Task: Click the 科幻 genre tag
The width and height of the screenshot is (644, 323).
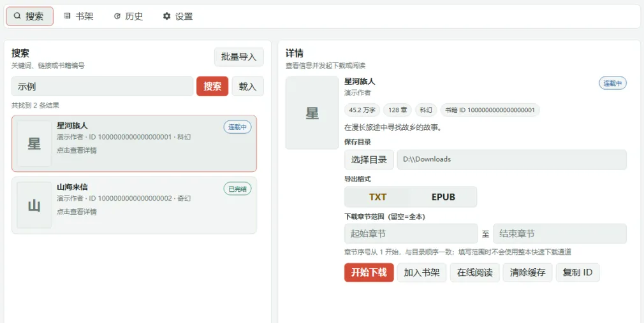Action: [426, 110]
